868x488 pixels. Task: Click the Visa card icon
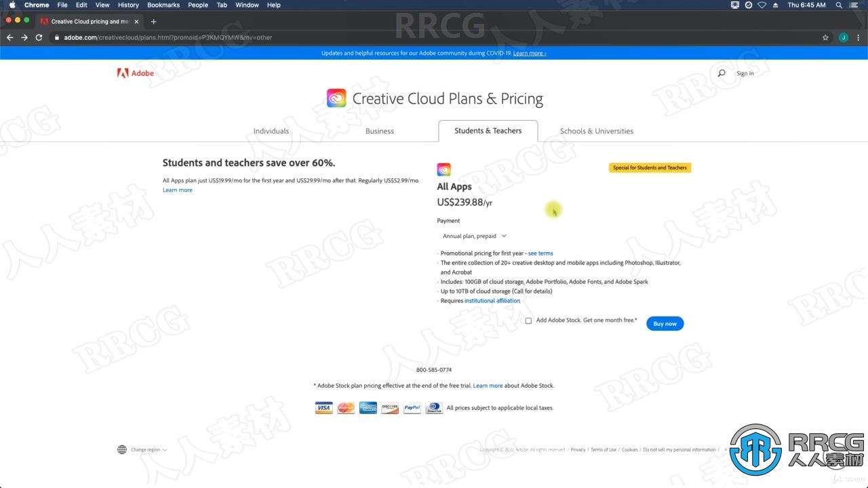(323, 408)
